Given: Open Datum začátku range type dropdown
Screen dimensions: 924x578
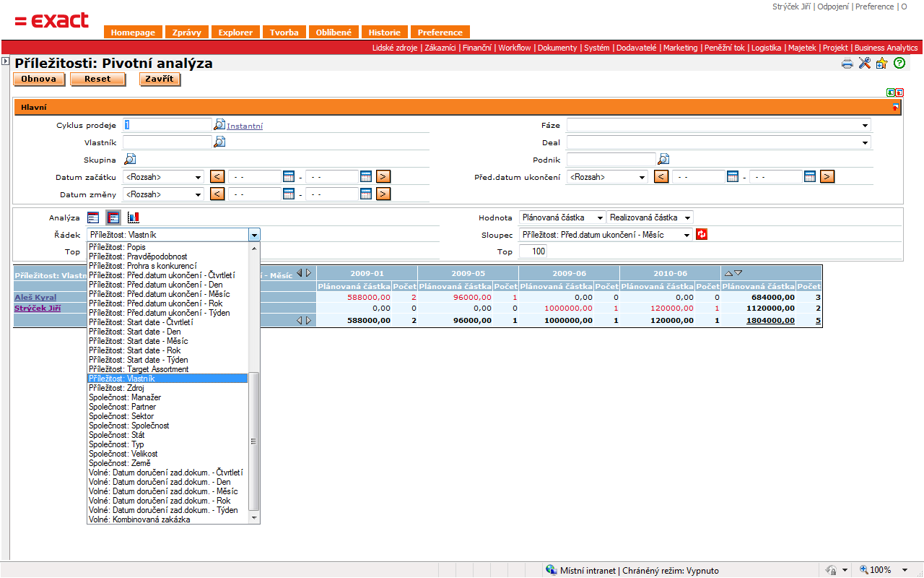Looking at the screenshot, I should [163, 177].
